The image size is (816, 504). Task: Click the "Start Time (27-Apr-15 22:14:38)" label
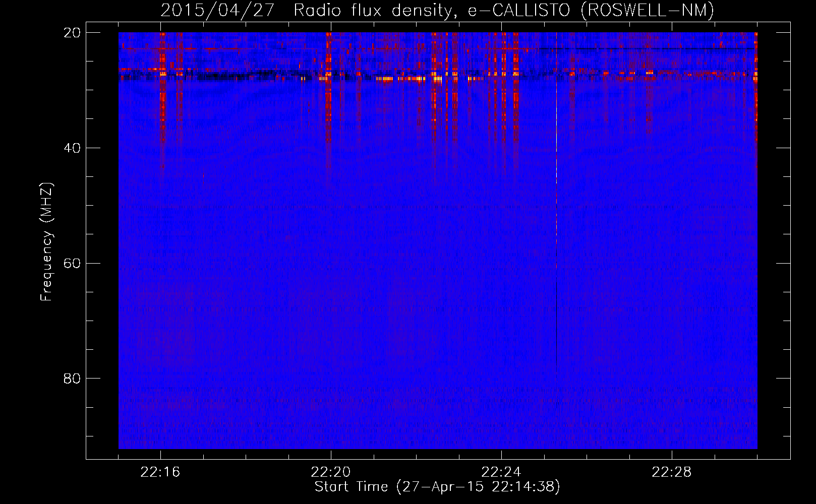(438, 487)
